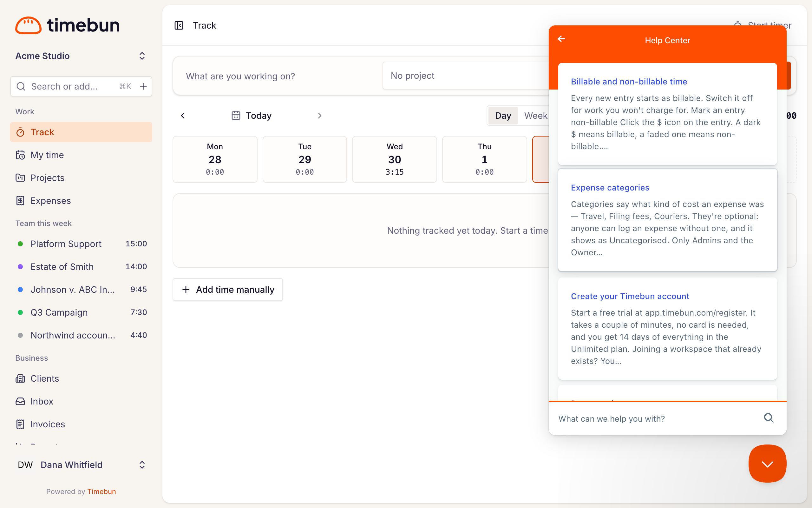This screenshot has height=508, width=812.
Task: Click What are you working on field
Action: point(278,76)
